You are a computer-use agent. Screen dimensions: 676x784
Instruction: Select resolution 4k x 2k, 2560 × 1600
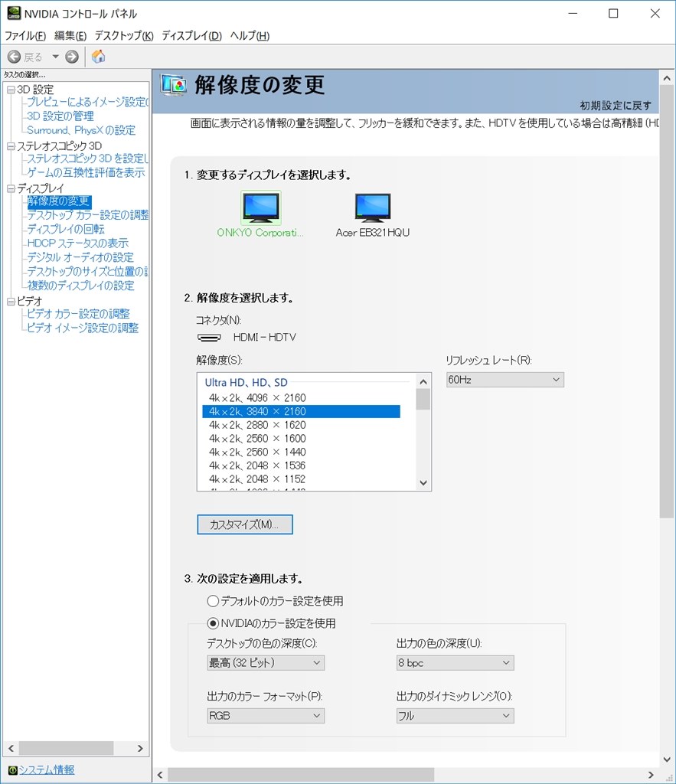(301, 439)
